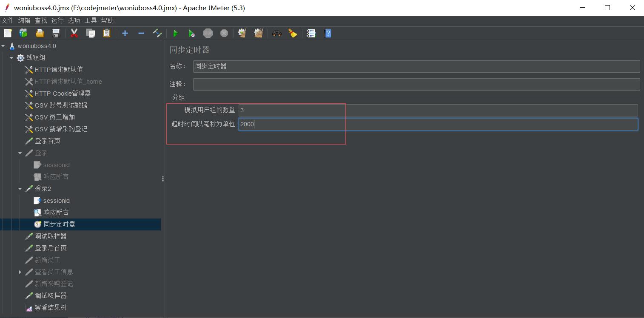Click the panel splitter handle dots
Image resolution: width=644 pixels, height=318 pixels.
163,179
